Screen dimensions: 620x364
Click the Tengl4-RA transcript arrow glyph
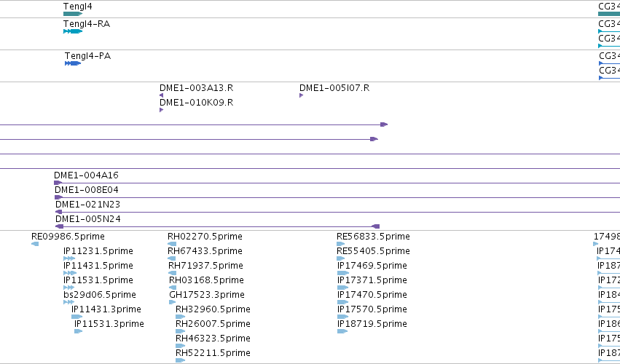pyautogui.click(x=73, y=31)
